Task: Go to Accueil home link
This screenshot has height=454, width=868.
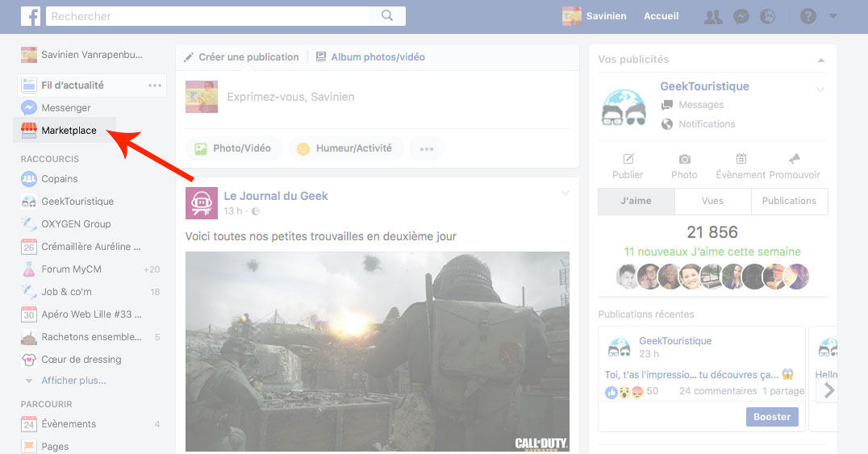Action: [661, 16]
